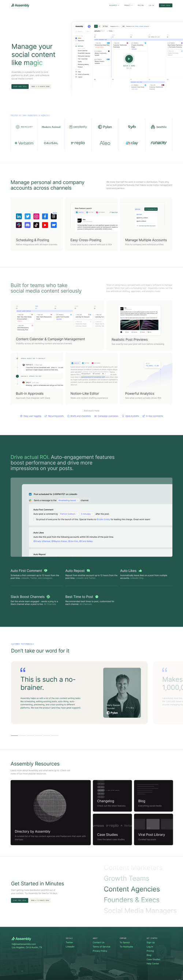Open the Case Studies resource card
Screen dimensions: 183x980
(112, 829)
